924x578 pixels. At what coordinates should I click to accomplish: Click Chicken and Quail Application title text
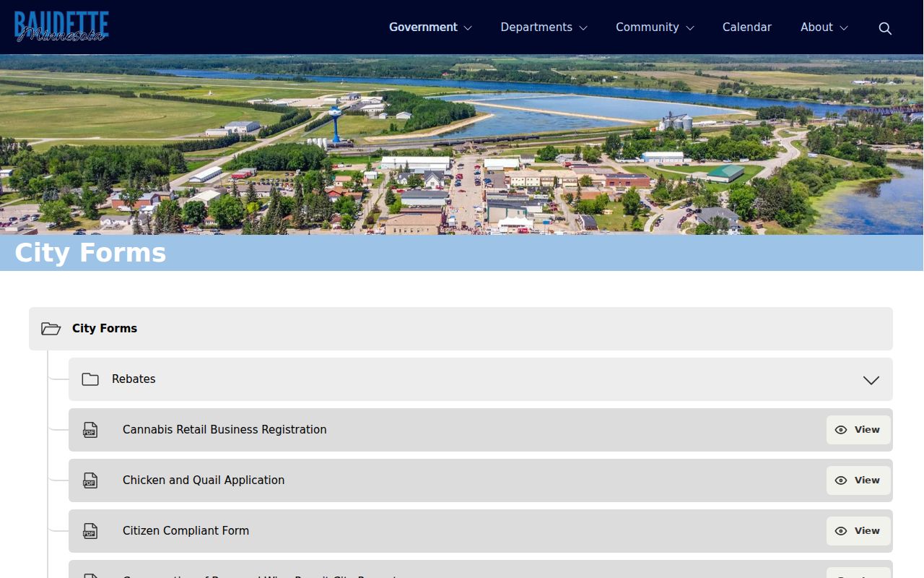pyautogui.click(x=204, y=480)
